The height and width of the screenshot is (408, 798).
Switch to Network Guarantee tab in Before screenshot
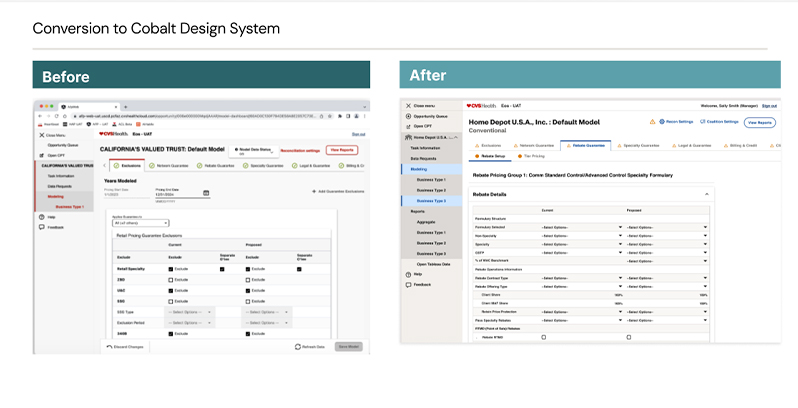(168, 166)
